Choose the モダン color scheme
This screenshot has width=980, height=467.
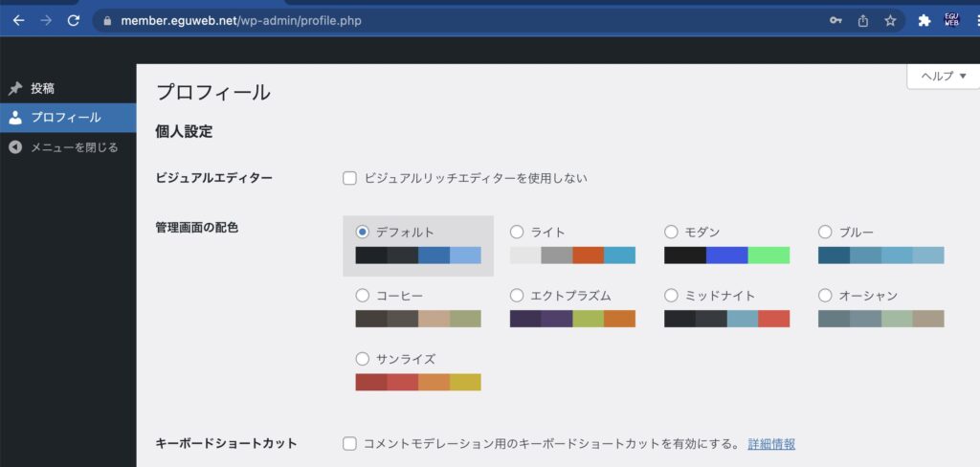(671, 232)
